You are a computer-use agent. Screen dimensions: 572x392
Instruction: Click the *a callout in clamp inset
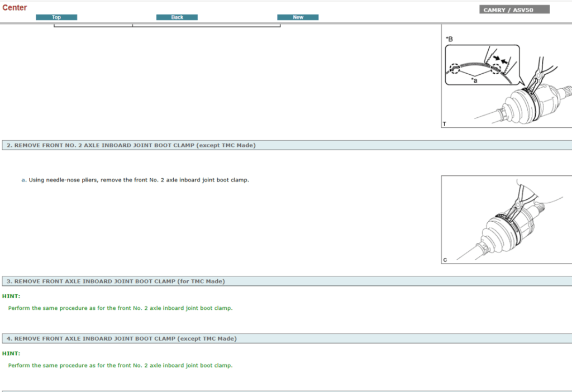(x=474, y=80)
